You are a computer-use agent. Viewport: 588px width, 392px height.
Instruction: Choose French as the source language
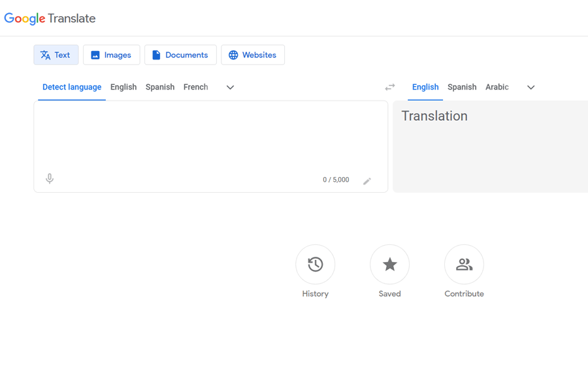195,87
